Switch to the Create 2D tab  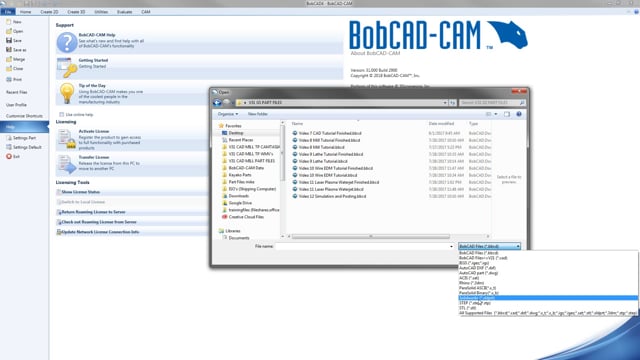[x=49, y=12]
